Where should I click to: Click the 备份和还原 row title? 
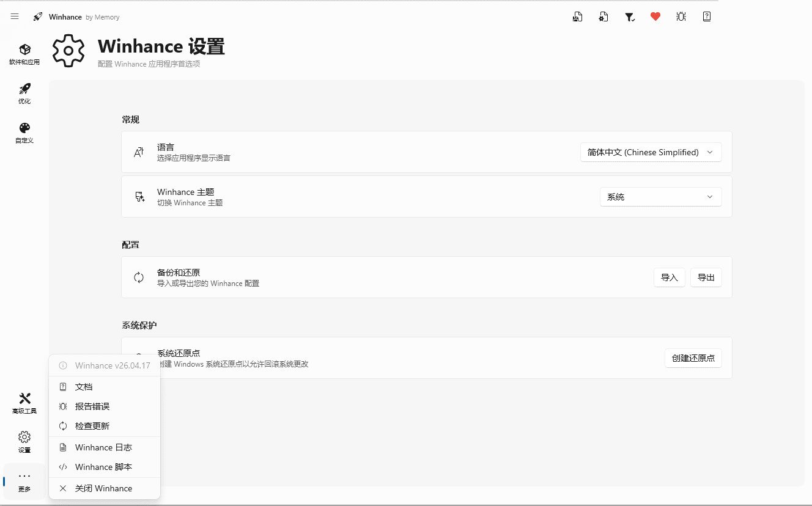coord(179,273)
